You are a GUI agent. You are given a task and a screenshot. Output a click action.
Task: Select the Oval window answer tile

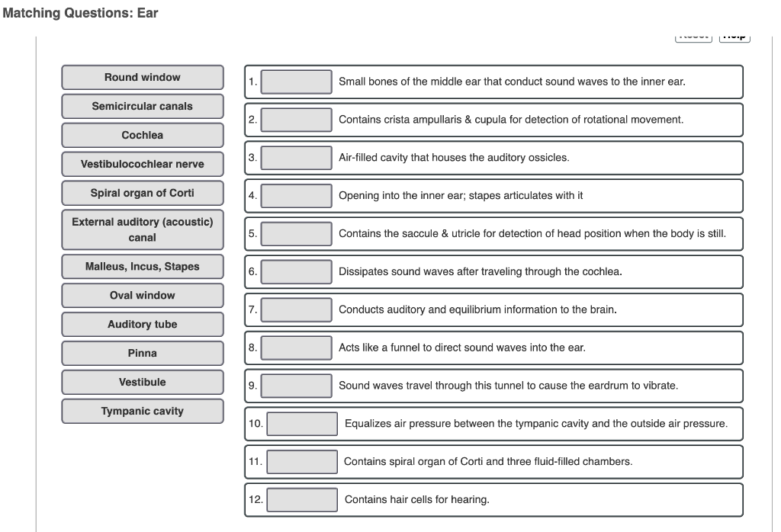(x=142, y=295)
